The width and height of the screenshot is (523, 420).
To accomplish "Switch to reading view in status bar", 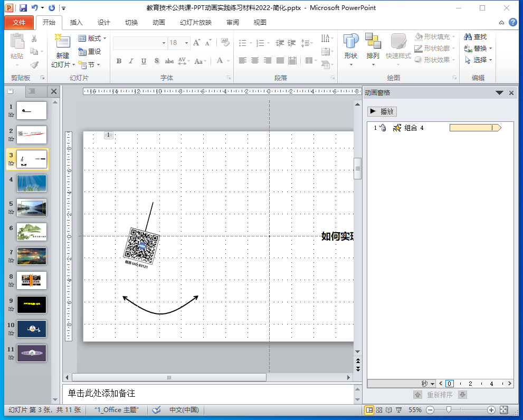I will pyautogui.click(x=388, y=409).
